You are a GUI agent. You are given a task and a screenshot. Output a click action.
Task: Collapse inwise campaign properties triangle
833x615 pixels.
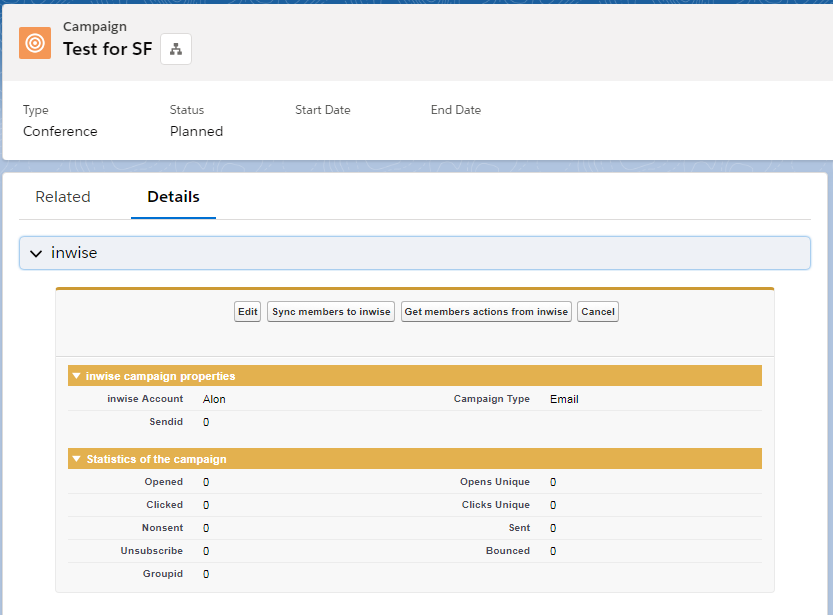pyautogui.click(x=76, y=376)
